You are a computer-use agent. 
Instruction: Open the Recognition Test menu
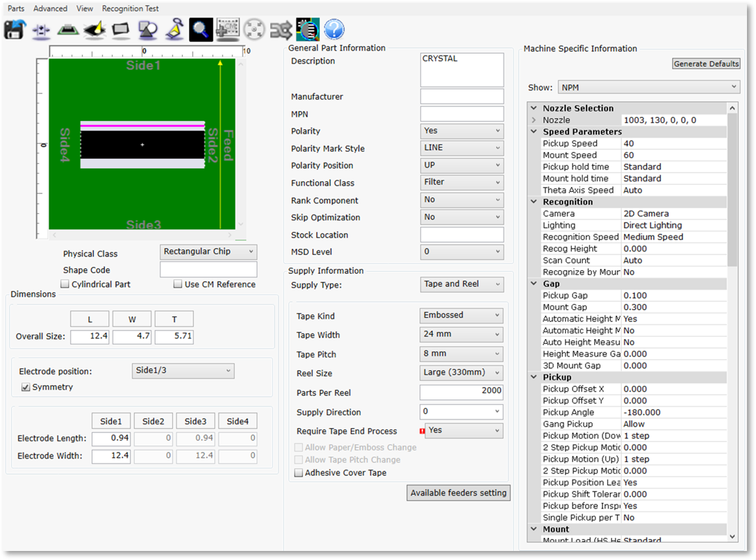coord(130,8)
